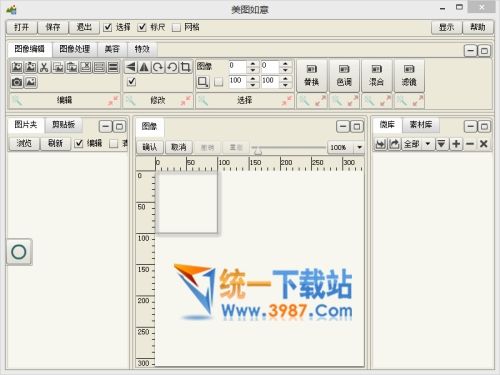
Task: Click the 打开 open button
Action: [21, 27]
